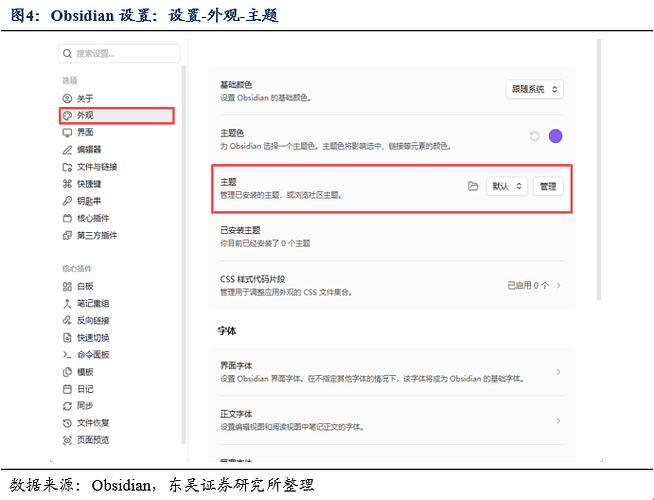The height and width of the screenshot is (500, 654).
Task: Click the 界面字体 setting label
Action: (236, 366)
